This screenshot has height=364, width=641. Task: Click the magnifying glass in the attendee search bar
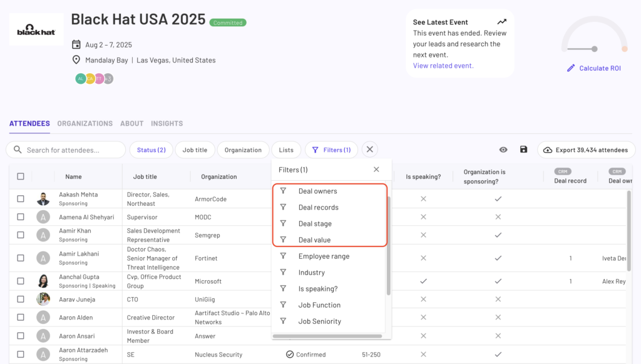click(18, 149)
